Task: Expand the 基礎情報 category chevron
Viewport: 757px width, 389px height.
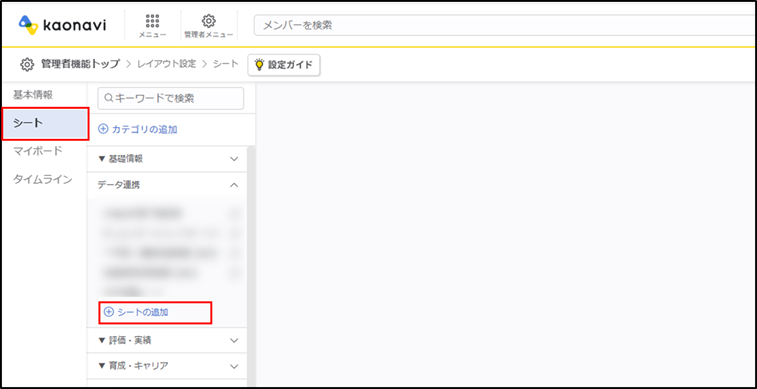Action: (234, 159)
